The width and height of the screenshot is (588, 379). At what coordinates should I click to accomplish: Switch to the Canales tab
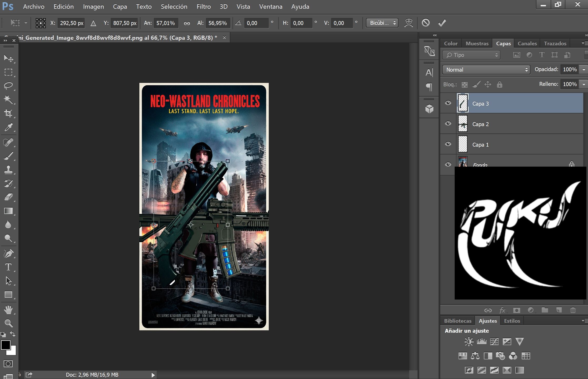tap(527, 43)
